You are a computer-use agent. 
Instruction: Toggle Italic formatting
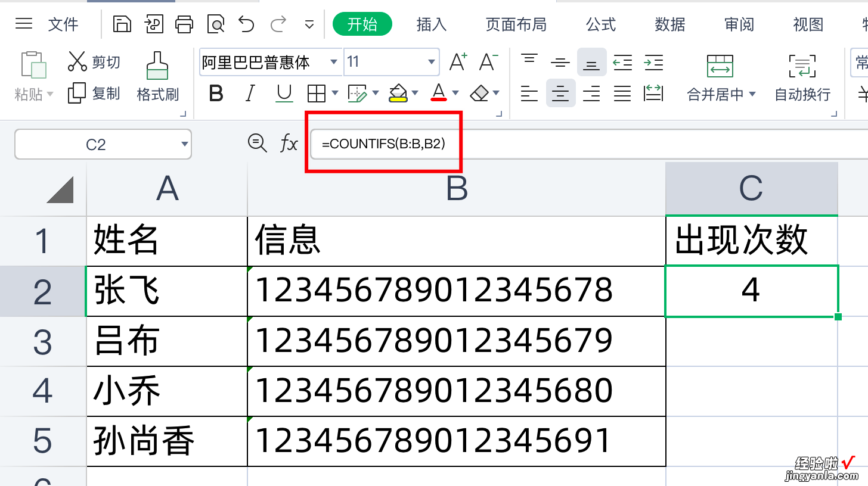[250, 93]
